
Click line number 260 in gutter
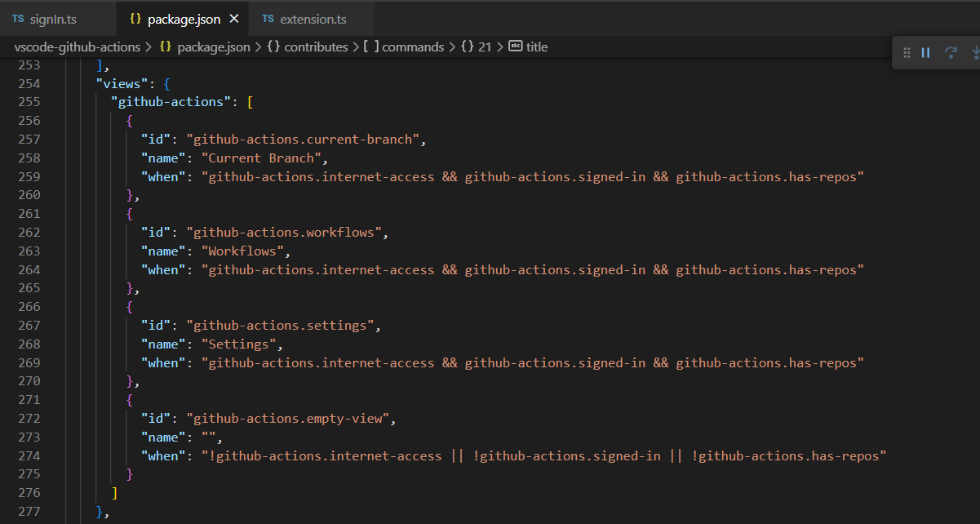pos(29,195)
